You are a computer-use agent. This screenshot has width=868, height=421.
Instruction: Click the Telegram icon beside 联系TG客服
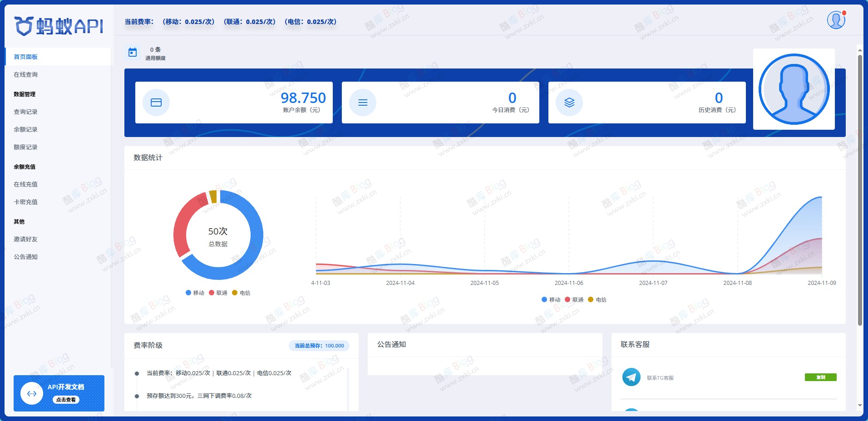pos(631,377)
